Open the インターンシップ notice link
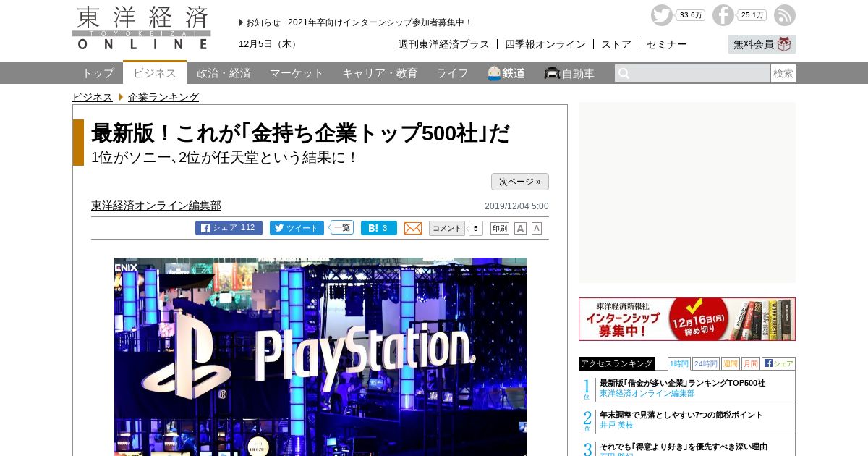 click(x=380, y=22)
